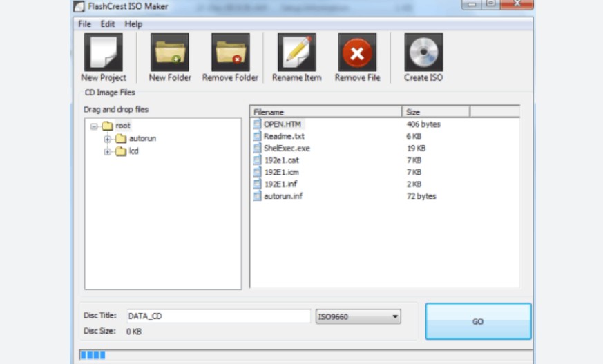Viewport: 603px width, 364px height.
Task: Click the progress bar at the bottom
Action: click(306, 355)
